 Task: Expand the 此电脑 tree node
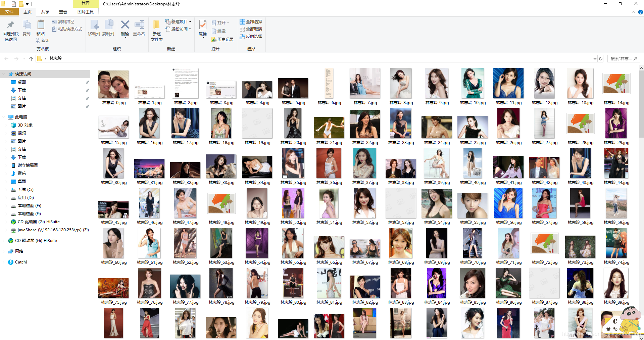4,117
